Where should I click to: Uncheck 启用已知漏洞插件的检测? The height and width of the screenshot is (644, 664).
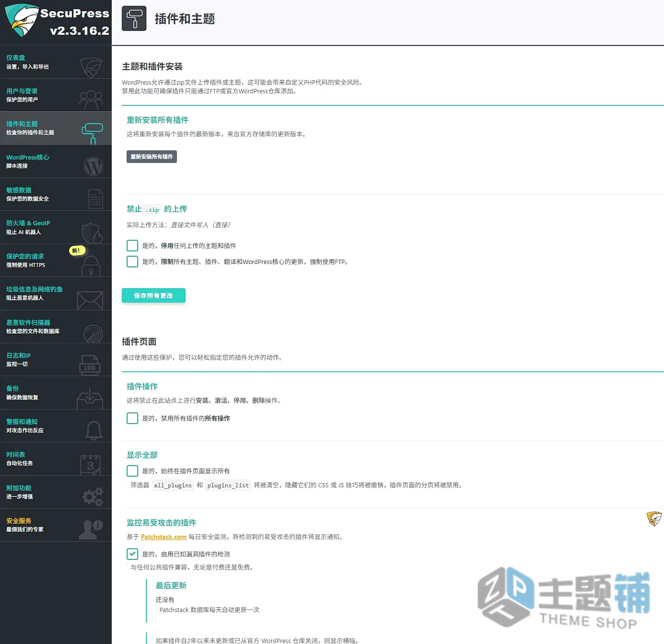coord(132,554)
